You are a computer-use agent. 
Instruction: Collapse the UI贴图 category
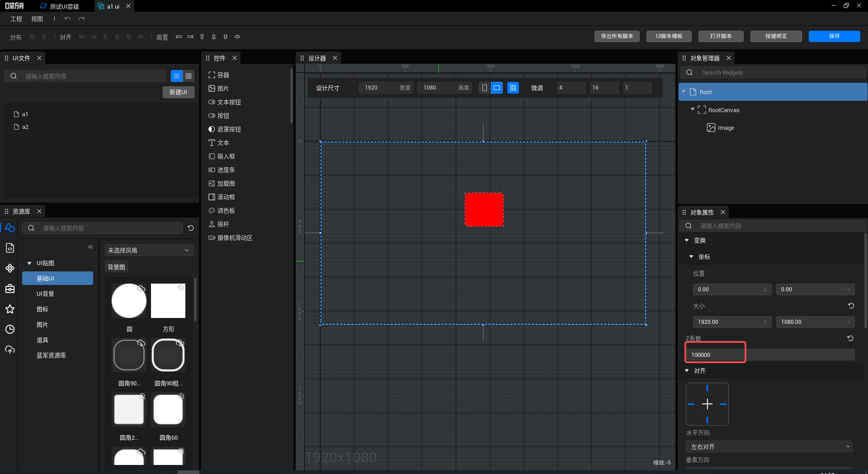pyautogui.click(x=29, y=263)
